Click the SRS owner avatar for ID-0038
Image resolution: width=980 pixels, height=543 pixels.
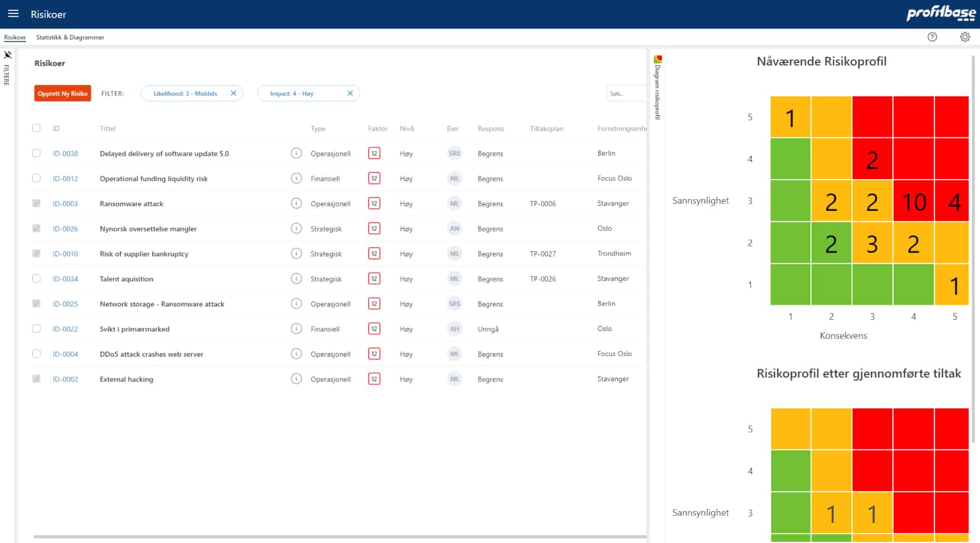(454, 154)
